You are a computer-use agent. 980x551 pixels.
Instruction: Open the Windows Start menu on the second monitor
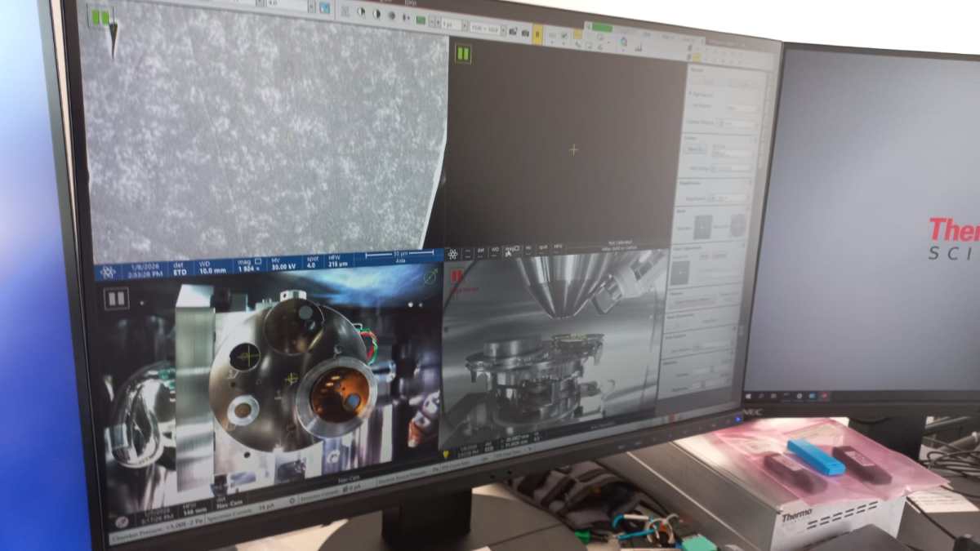pyautogui.click(x=748, y=395)
